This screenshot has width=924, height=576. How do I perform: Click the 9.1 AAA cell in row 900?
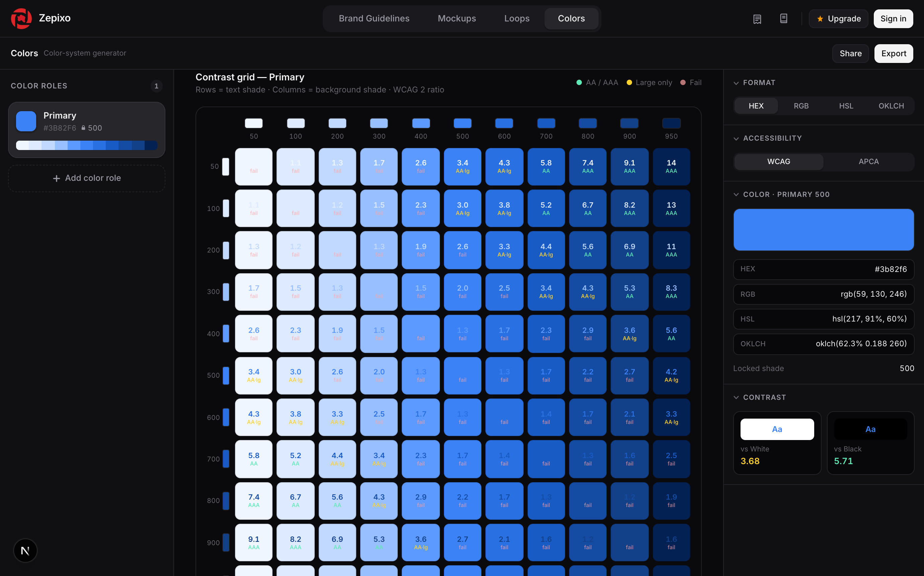(x=253, y=543)
